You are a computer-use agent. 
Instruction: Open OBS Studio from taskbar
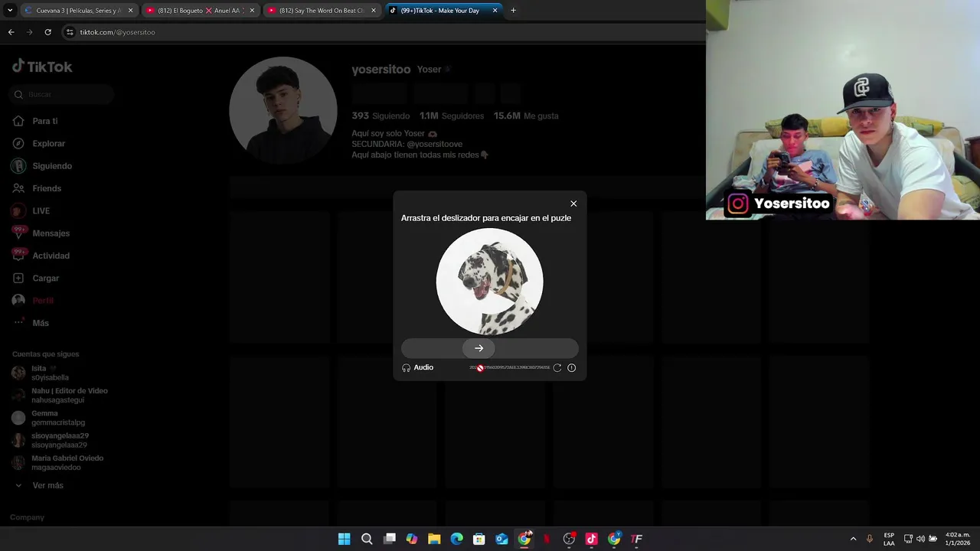[569, 539]
